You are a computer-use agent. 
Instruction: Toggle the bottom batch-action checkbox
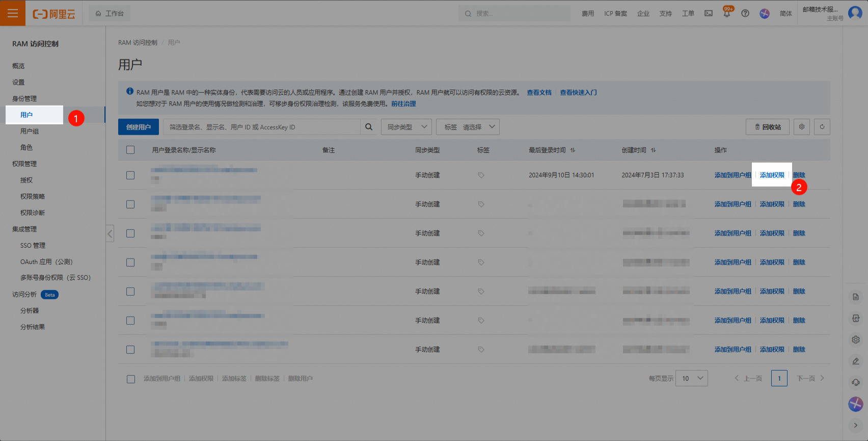(131, 379)
